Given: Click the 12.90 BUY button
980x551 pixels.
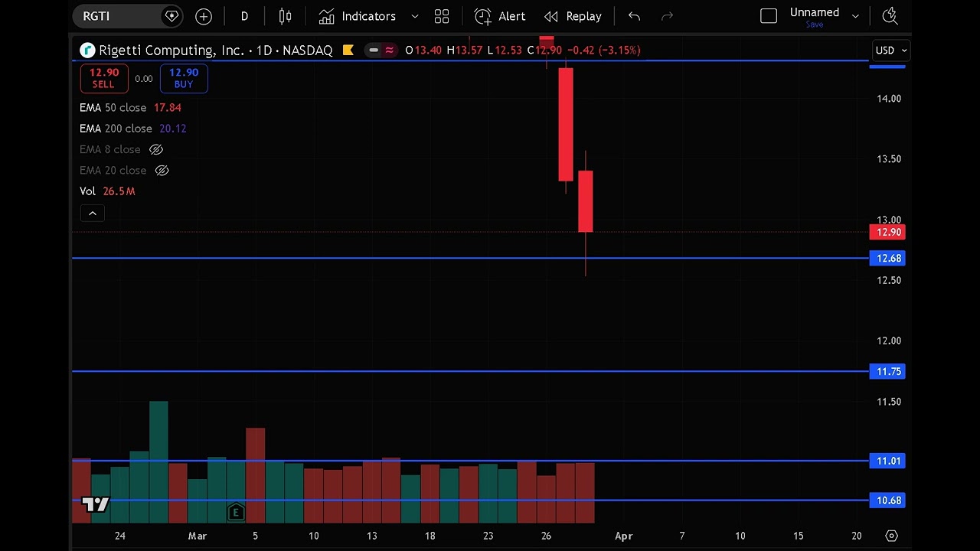Looking at the screenshot, I should click(x=184, y=78).
